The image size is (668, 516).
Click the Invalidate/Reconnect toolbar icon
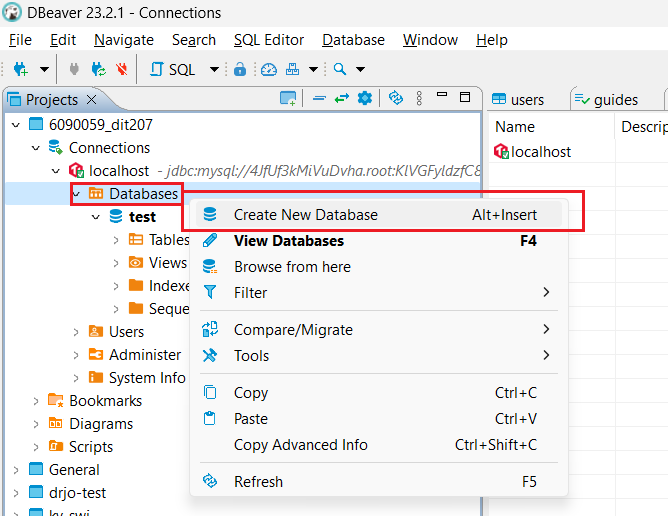[99, 69]
